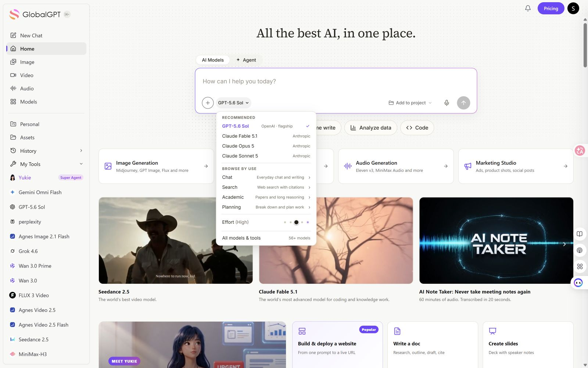Start a New Chat

click(x=46, y=35)
